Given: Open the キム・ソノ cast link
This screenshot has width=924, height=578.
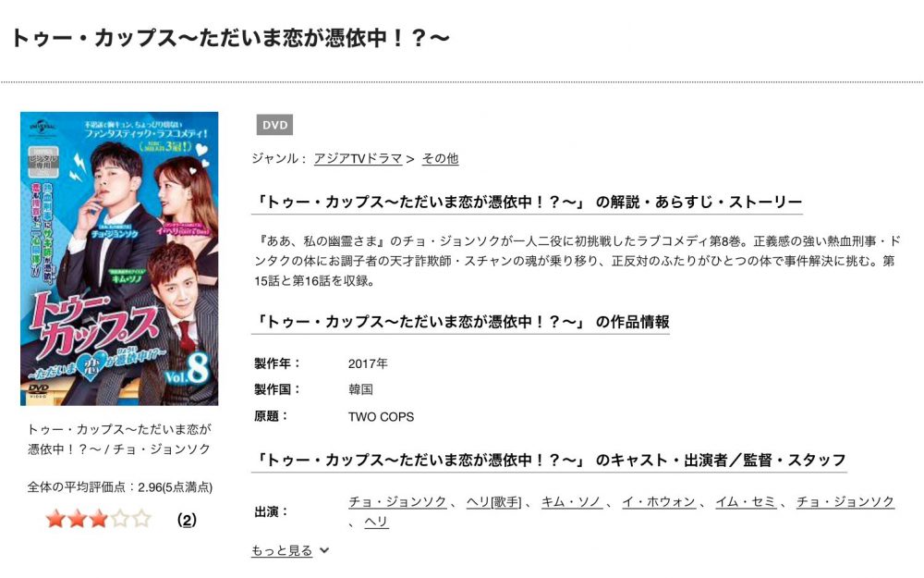Looking at the screenshot, I should point(571,502).
